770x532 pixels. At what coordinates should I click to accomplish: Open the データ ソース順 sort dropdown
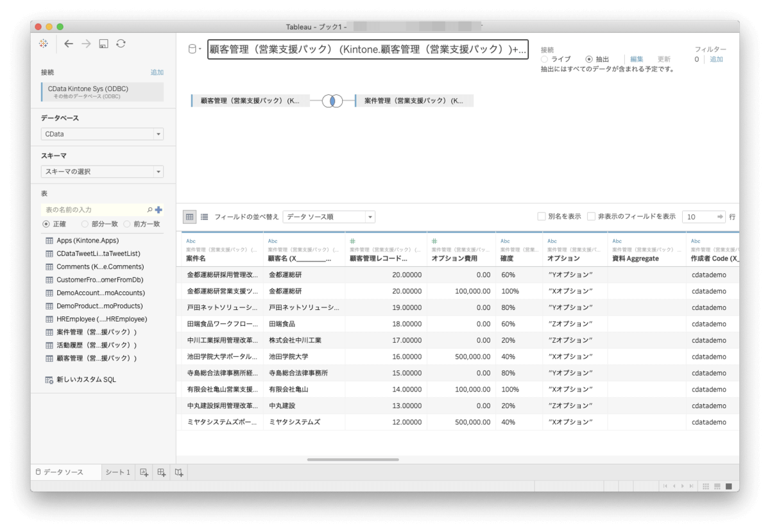(x=329, y=217)
